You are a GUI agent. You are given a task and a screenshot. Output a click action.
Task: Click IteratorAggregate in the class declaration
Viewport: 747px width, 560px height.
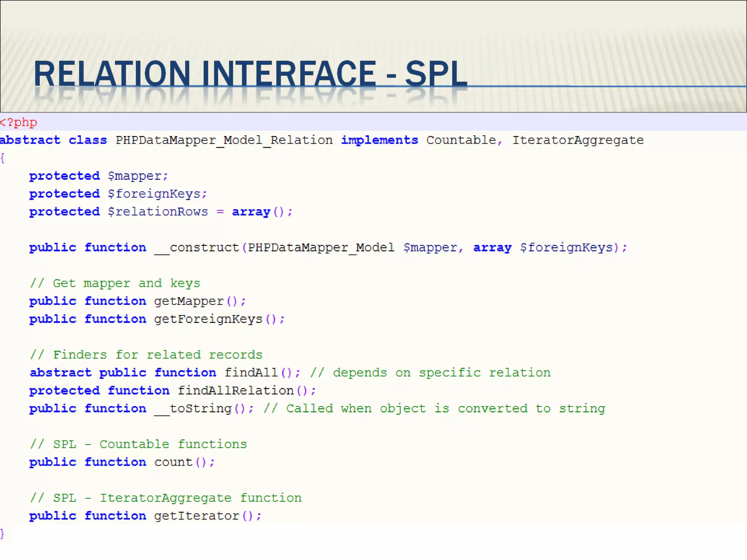coord(578,140)
